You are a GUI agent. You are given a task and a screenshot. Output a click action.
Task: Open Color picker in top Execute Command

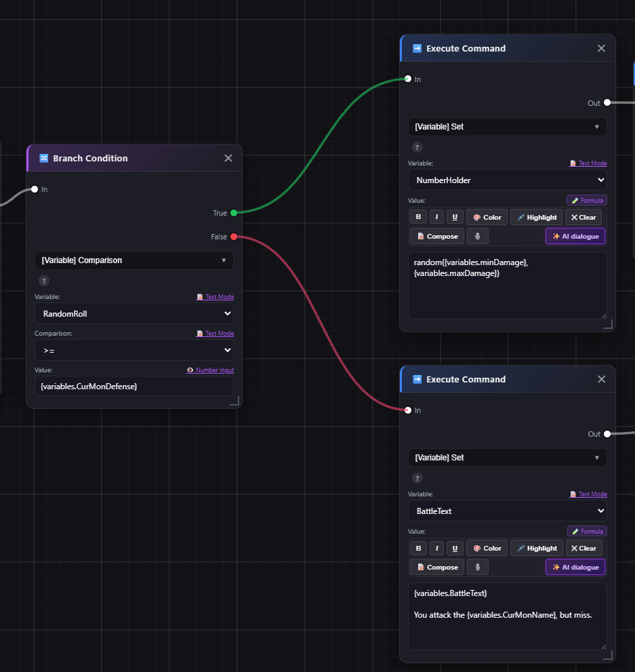pyautogui.click(x=487, y=217)
